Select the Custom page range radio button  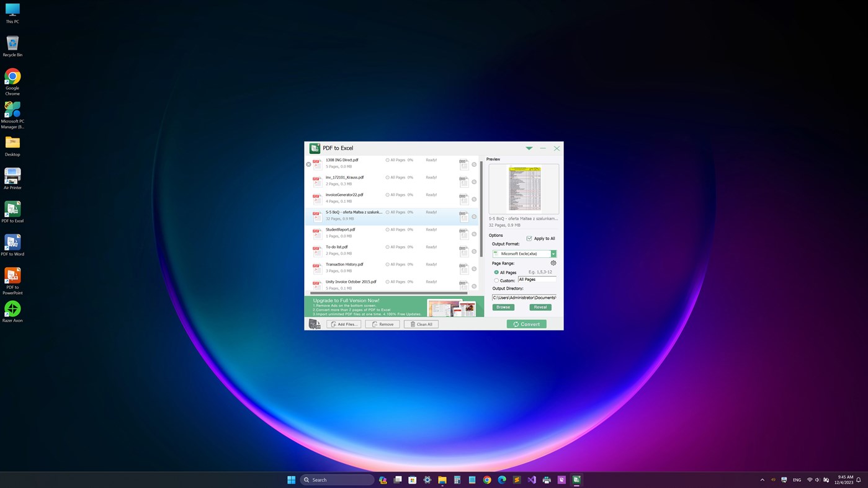coord(496,280)
